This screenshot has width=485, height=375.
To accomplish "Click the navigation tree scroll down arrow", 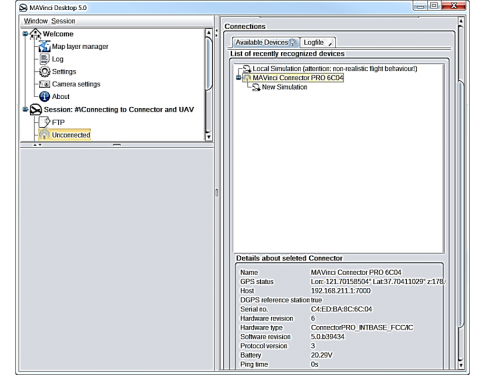I will (x=208, y=136).
